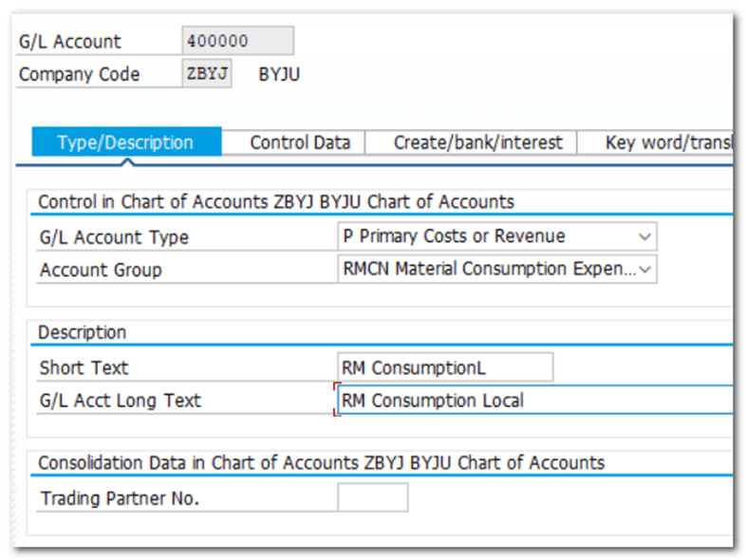
Task: Expand the G/L Account Type dropdown
Action: 645,236
